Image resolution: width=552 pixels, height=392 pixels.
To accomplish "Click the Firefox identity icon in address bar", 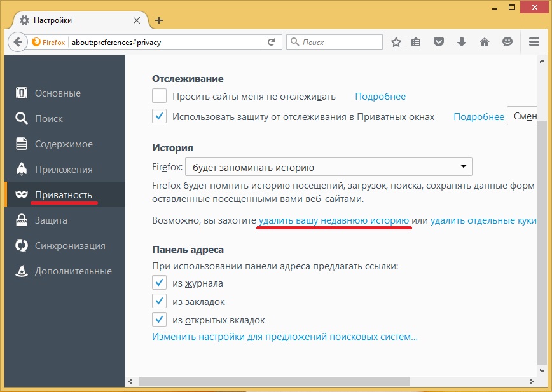I will click(x=36, y=42).
